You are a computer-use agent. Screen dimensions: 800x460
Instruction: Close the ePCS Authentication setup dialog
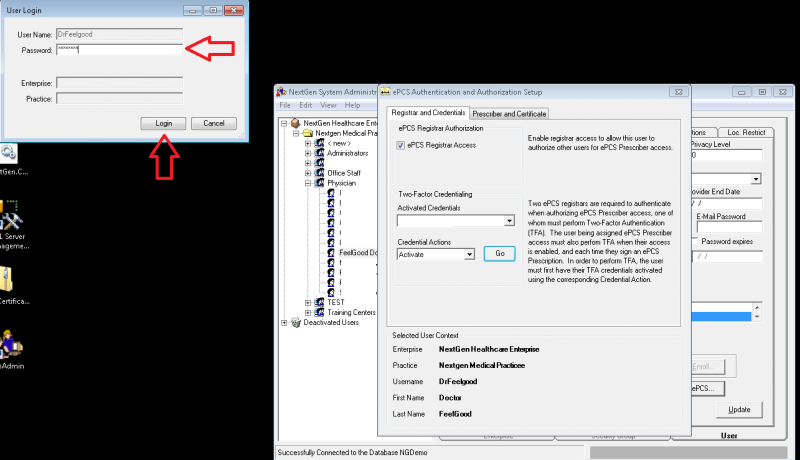[x=679, y=92]
